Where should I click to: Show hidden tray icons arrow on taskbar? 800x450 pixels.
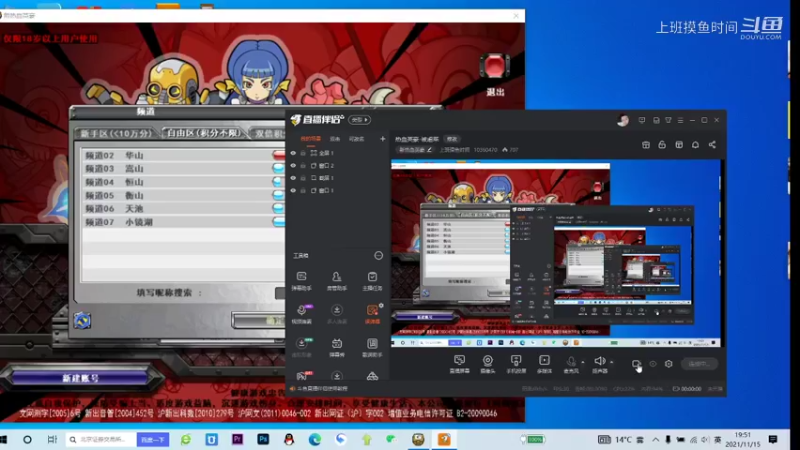(656, 439)
